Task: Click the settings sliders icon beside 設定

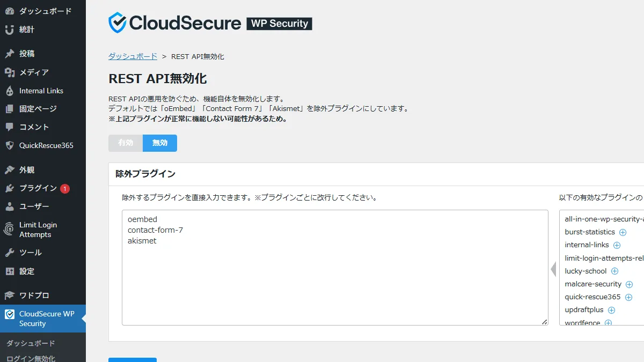Action: pos(9,271)
